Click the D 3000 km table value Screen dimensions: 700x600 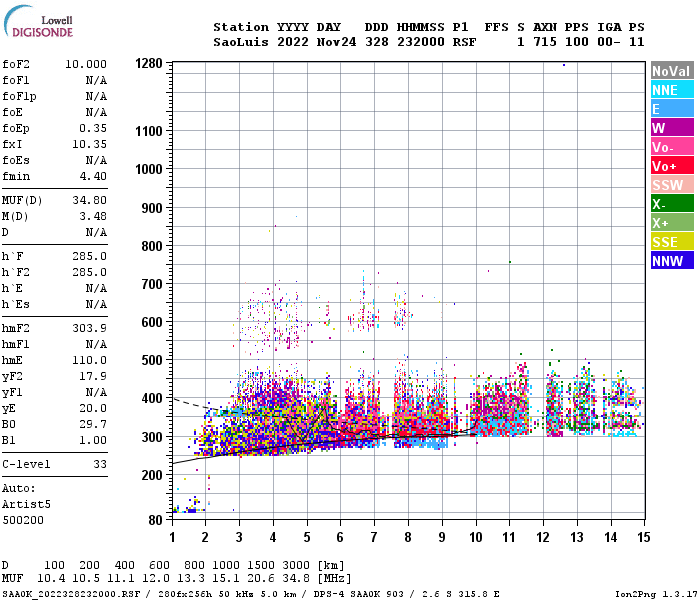click(x=296, y=565)
